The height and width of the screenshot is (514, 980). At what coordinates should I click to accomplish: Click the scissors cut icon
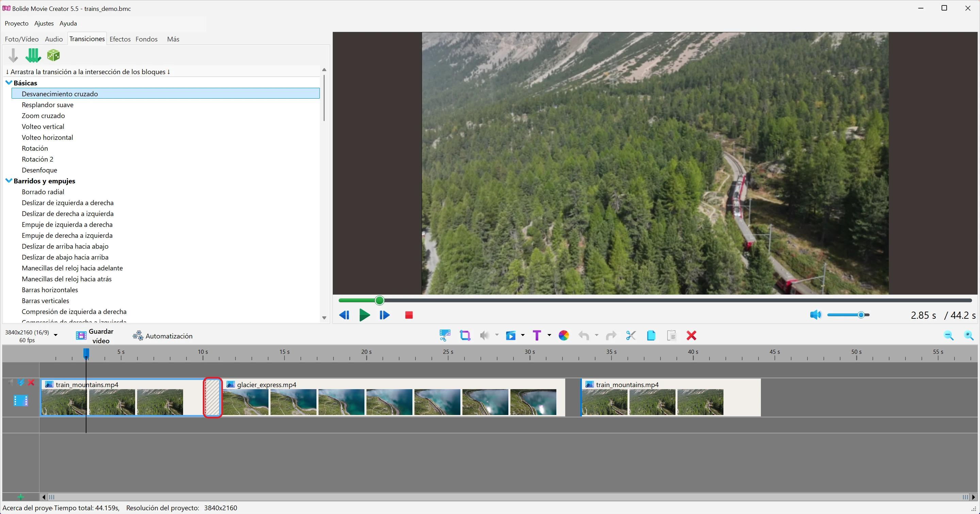tap(631, 335)
